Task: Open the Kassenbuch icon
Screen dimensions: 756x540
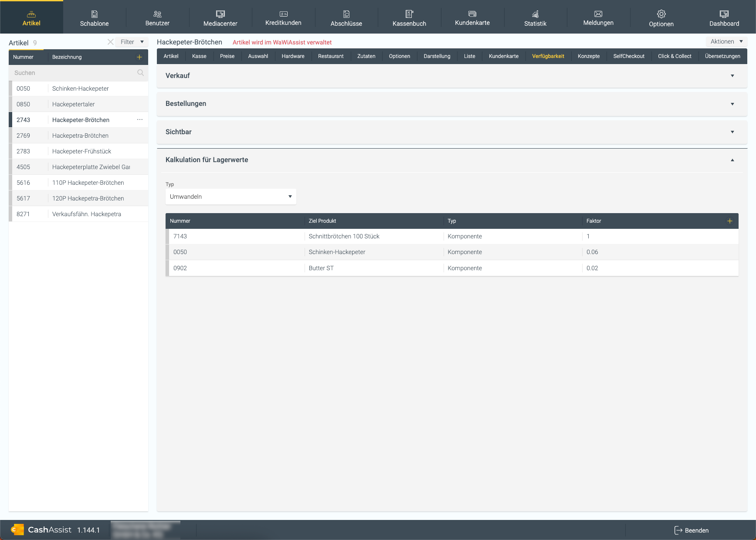Action: pyautogui.click(x=409, y=14)
